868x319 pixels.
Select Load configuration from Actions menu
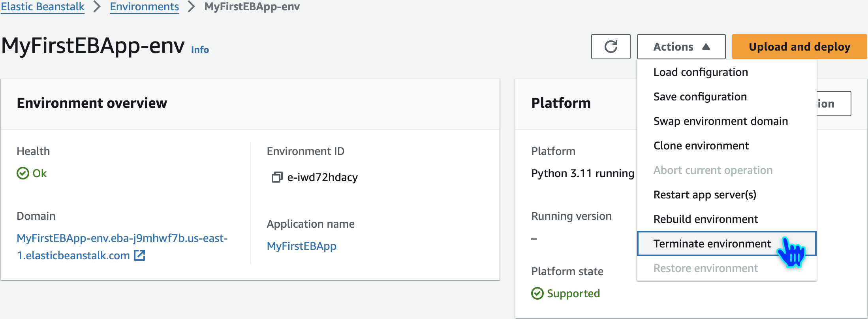coord(701,72)
